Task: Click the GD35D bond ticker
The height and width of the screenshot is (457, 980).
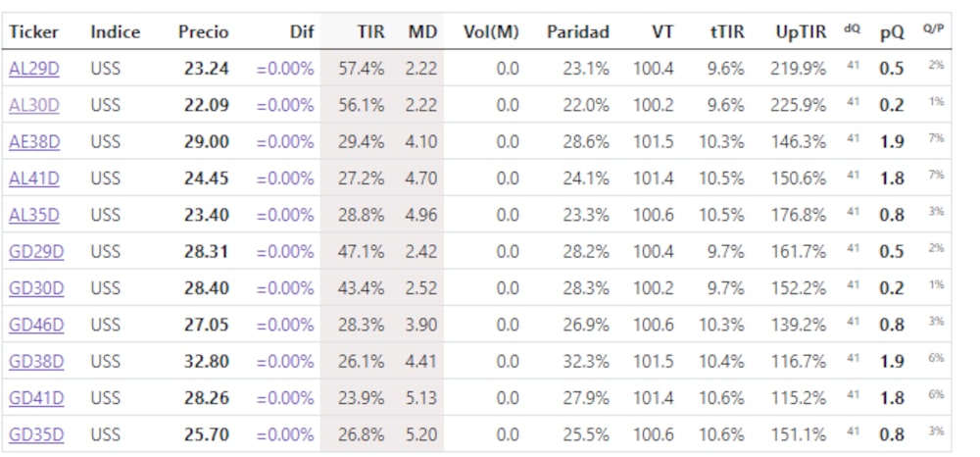Action: [36, 434]
